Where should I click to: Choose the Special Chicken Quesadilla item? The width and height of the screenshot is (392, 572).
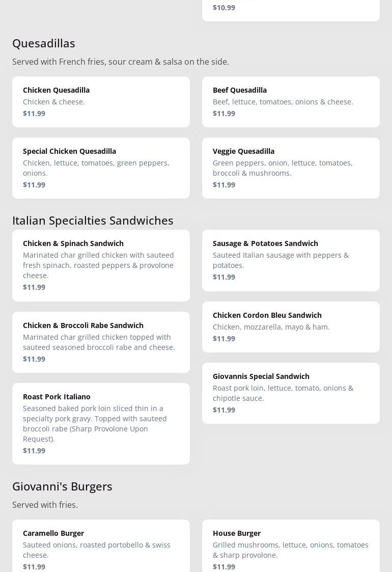101,168
